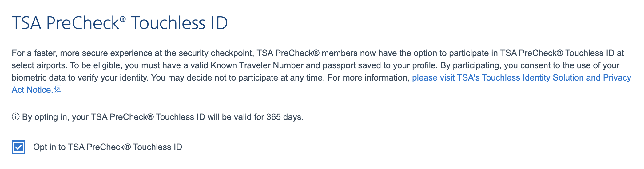Screen dimensions: 644x169
Task: Click the "Opt in to TSA PreCheck® Touchless ID" label
Action: tap(107, 147)
